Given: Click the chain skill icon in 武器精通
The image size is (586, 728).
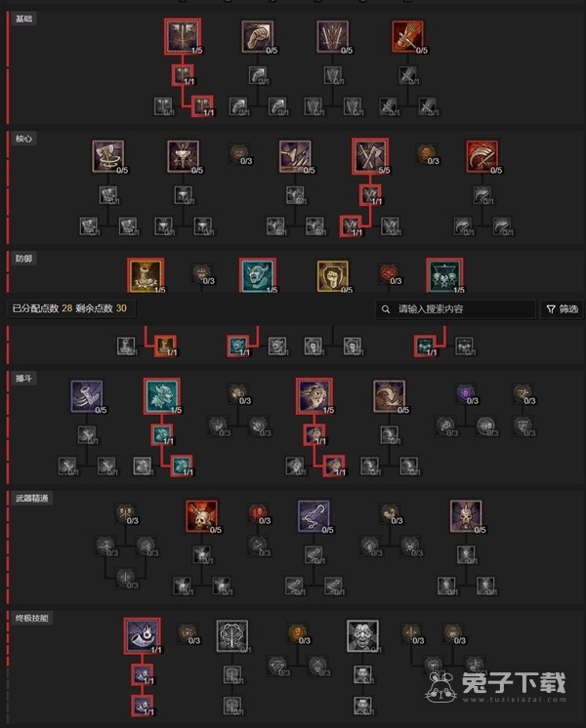Looking at the screenshot, I should pyautogui.click(x=314, y=516).
